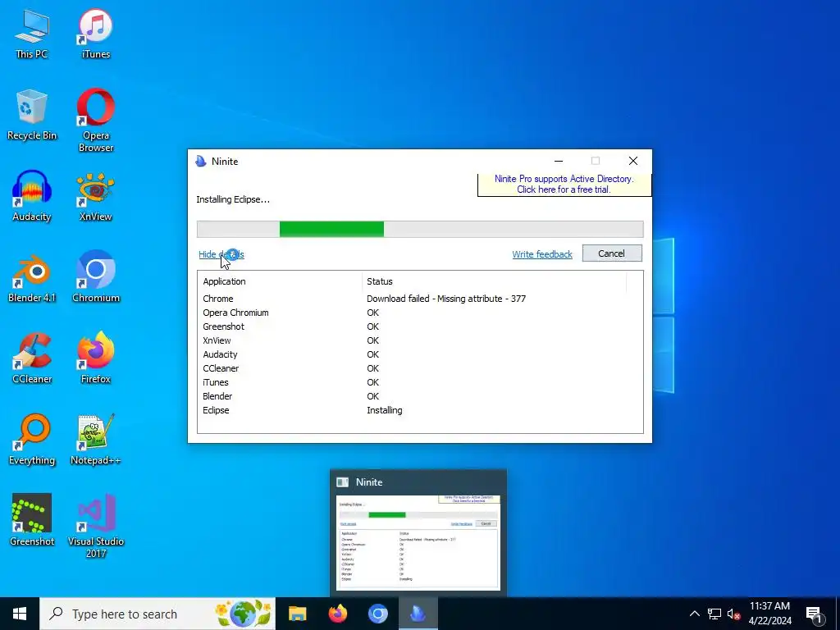Viewport: 840px width, 630px height.
Task: Select the Blender 4.1 desktop shortcut
Action: (32, 277)
